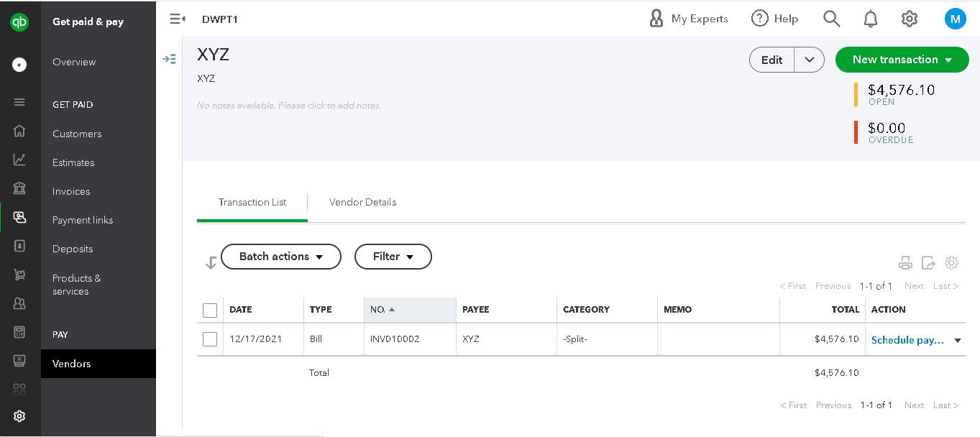Click the search magnifier icon

point(831,19)
